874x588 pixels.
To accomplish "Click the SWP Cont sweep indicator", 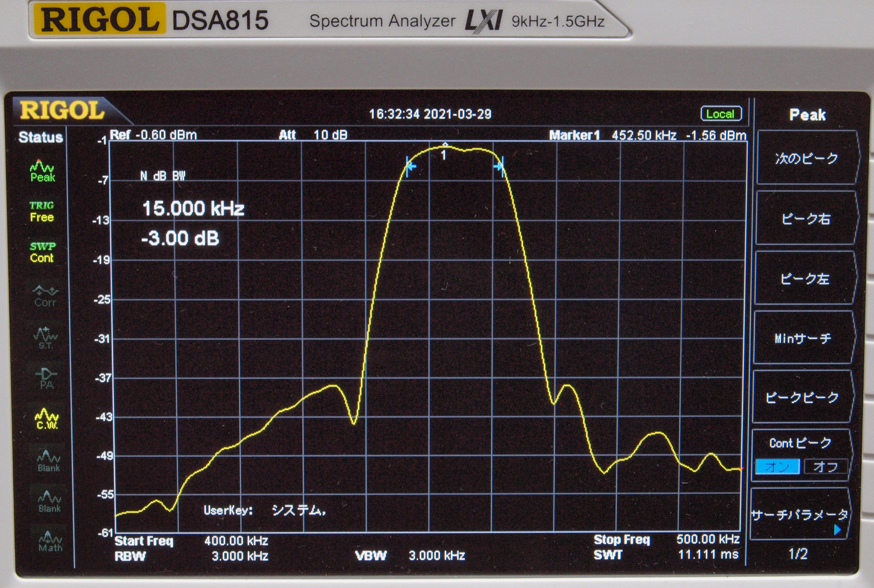I will point(42,252).
